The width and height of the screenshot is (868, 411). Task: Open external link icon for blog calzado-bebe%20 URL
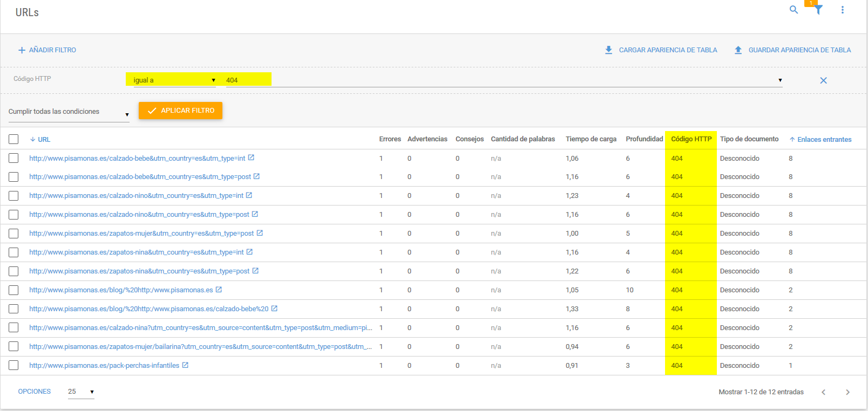pos(274,309)
